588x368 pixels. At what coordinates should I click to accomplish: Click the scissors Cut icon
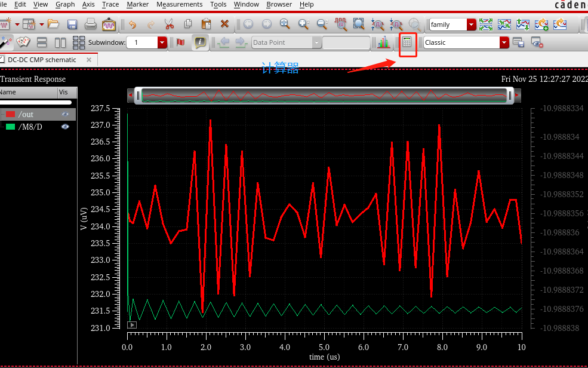tap(169, 24)
